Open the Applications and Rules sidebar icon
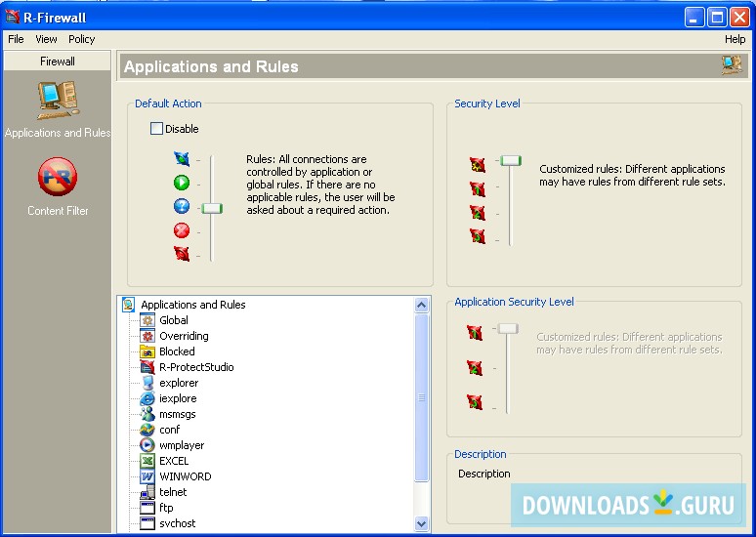This screenshot has height=537, width=756. pos(58,101)
